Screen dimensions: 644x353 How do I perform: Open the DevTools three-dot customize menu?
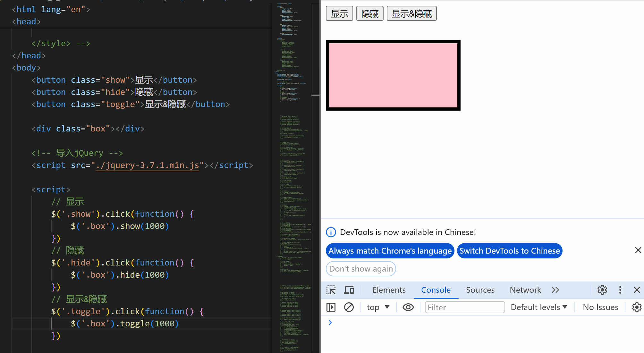pos(620,290)
